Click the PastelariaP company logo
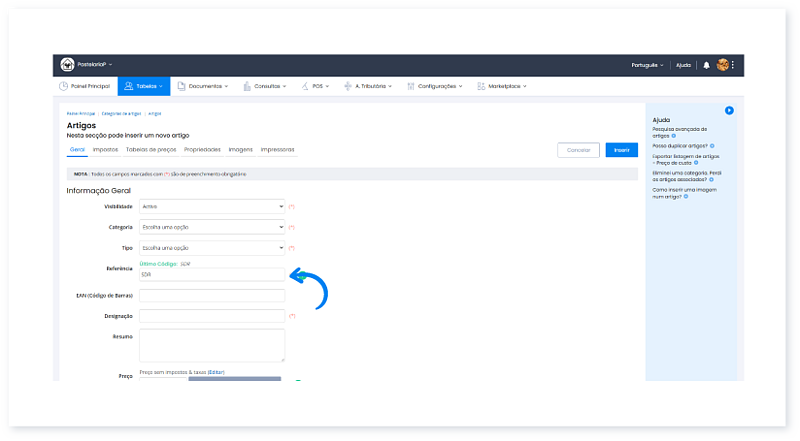This screenshot has width=800, height=441. point(68,65)
